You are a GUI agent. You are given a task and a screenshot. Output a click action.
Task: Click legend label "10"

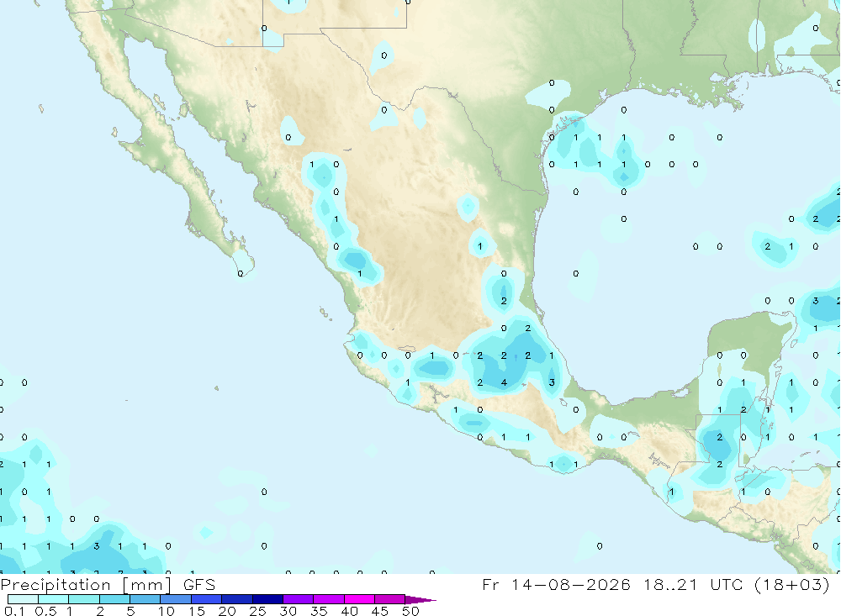[x=167, y=611]
